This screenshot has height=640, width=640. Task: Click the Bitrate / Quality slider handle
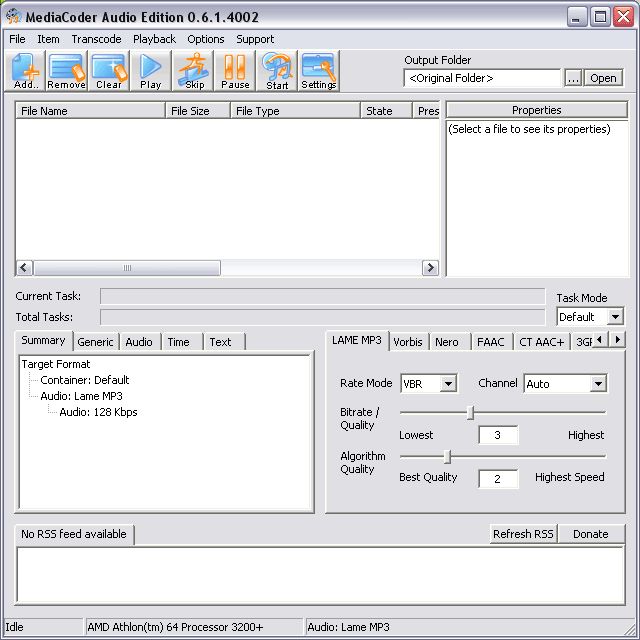470,412
